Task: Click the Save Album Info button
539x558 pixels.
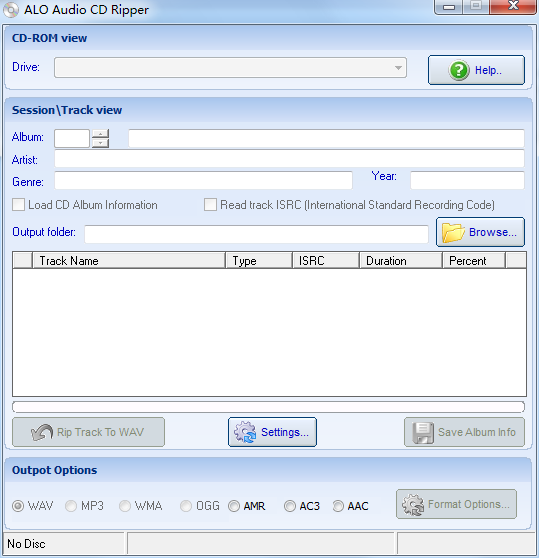Action: click(x=464, y=432)
